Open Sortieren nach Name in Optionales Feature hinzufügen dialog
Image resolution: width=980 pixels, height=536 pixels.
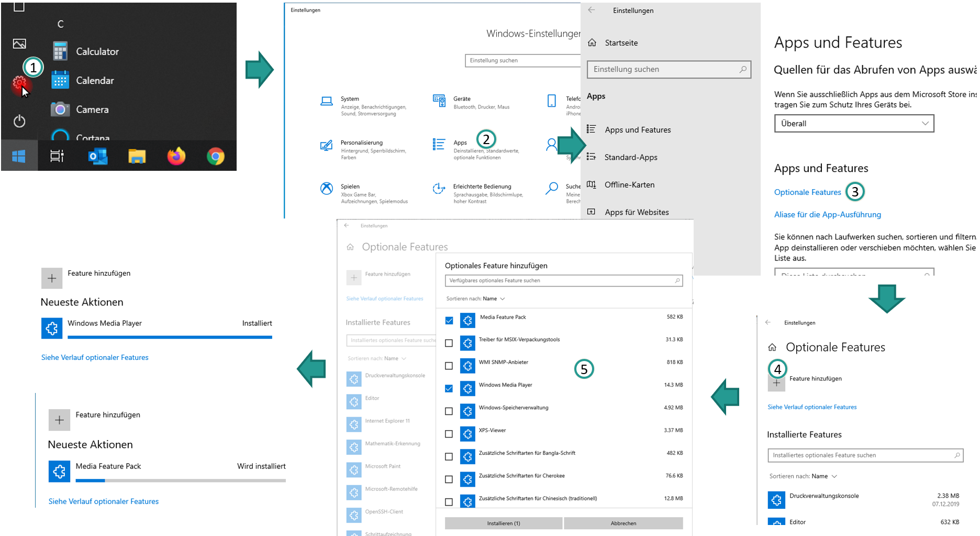(x=476, y=299)
